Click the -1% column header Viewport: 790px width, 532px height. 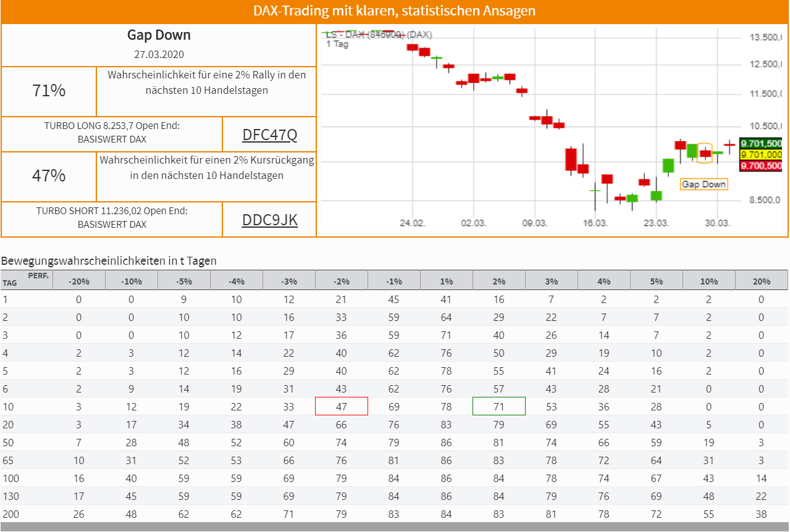(394, 281)
